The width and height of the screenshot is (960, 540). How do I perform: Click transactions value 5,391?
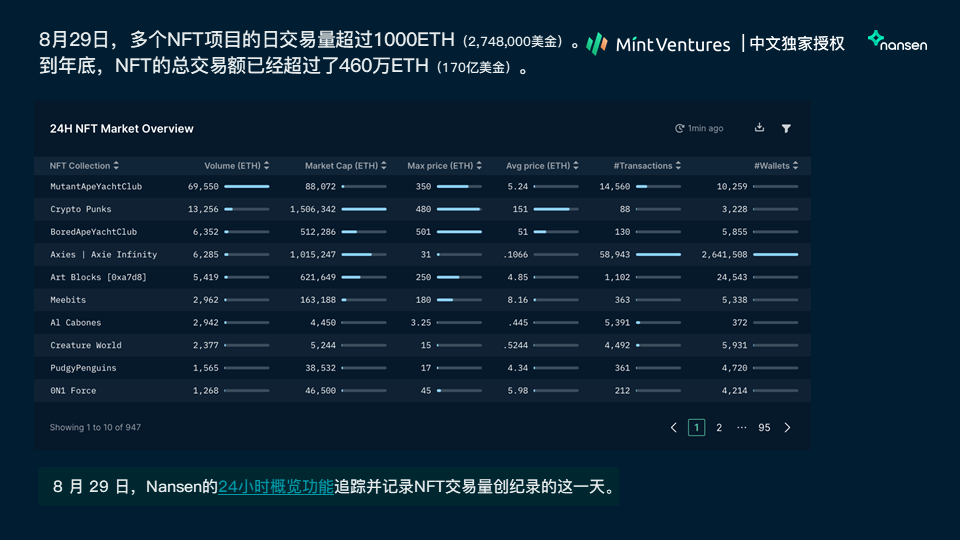click(617, 322)
